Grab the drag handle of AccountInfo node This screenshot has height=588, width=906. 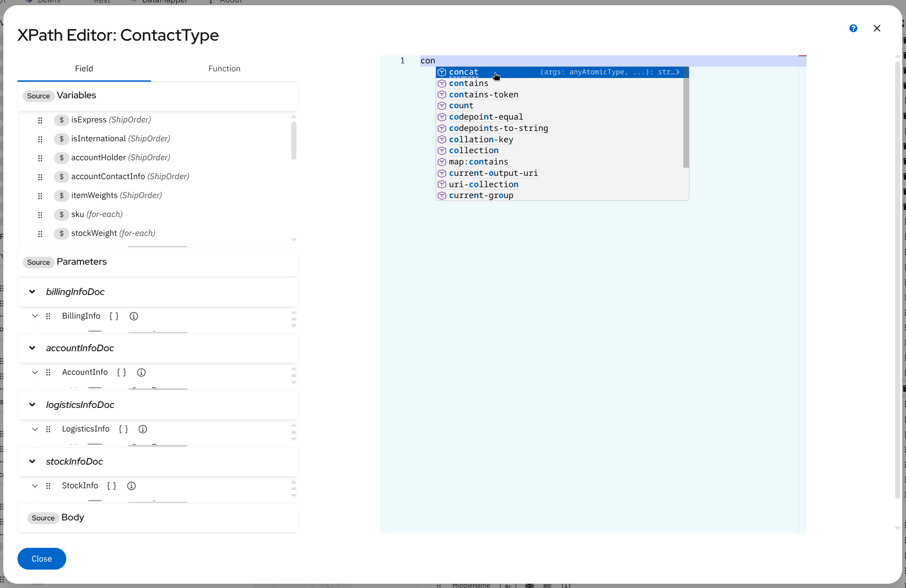(x=48, y=372)
